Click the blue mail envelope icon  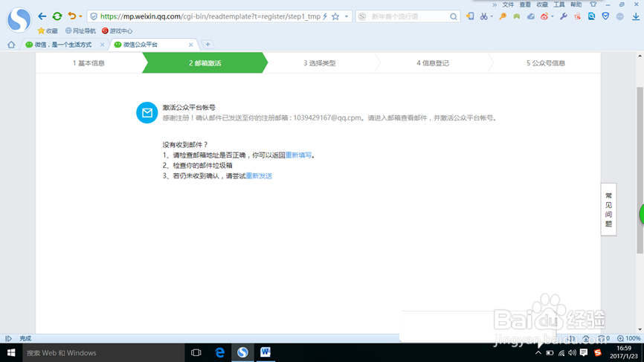(x=147, y=112)
